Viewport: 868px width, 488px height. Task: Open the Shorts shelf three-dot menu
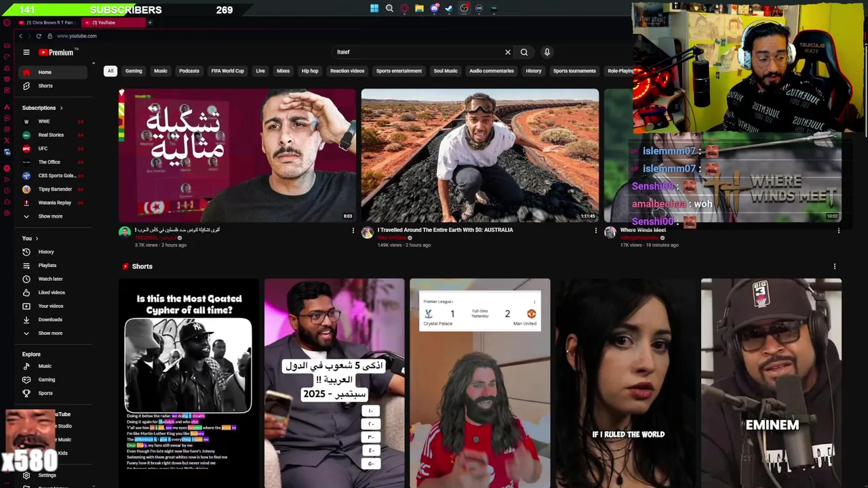(x=835, y=266)
